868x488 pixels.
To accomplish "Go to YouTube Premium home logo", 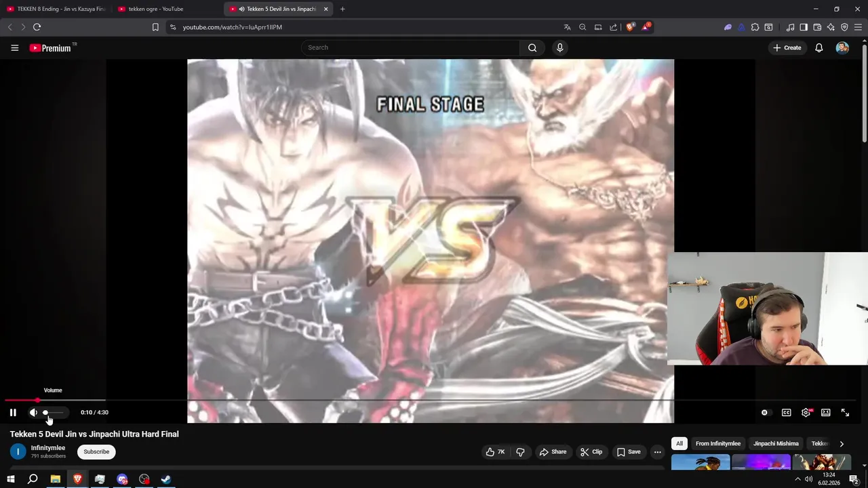I will (x=52, y=47).
